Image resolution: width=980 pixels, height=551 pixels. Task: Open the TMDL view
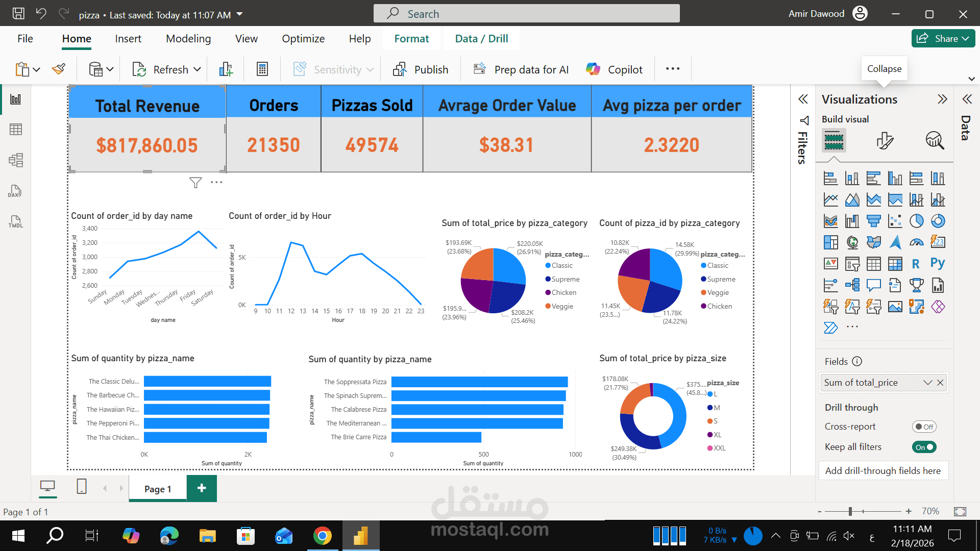[x=15, y=221]
